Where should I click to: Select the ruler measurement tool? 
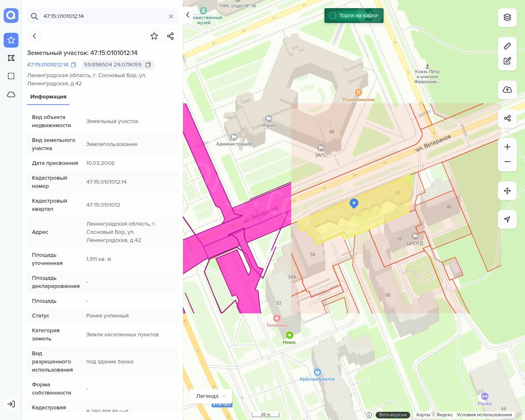pos(507,46)
